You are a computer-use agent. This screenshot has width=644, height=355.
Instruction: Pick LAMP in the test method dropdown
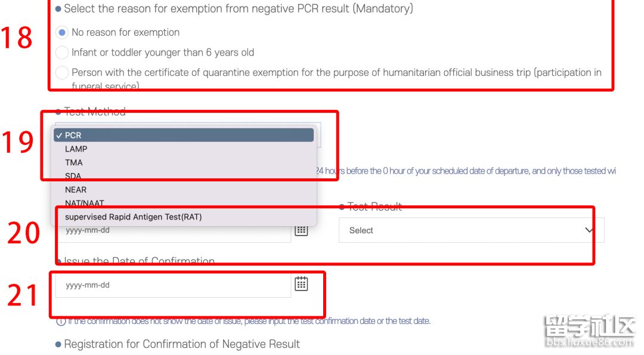(76, 149)
